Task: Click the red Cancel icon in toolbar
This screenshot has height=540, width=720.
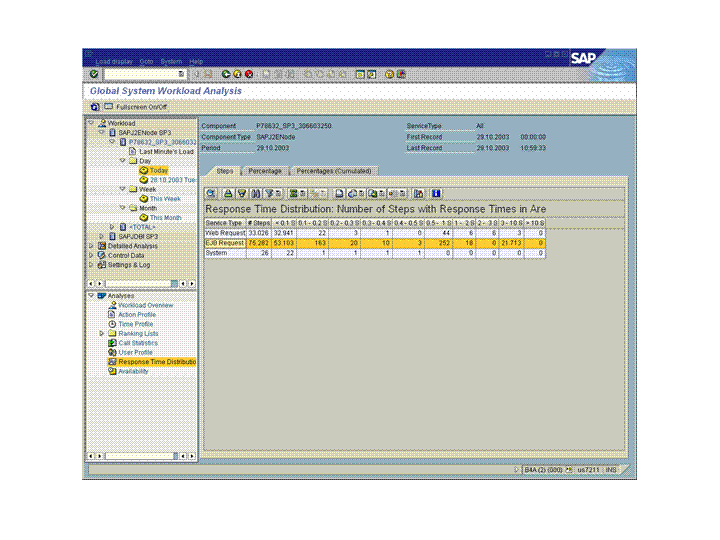Action: pos(248,74)
